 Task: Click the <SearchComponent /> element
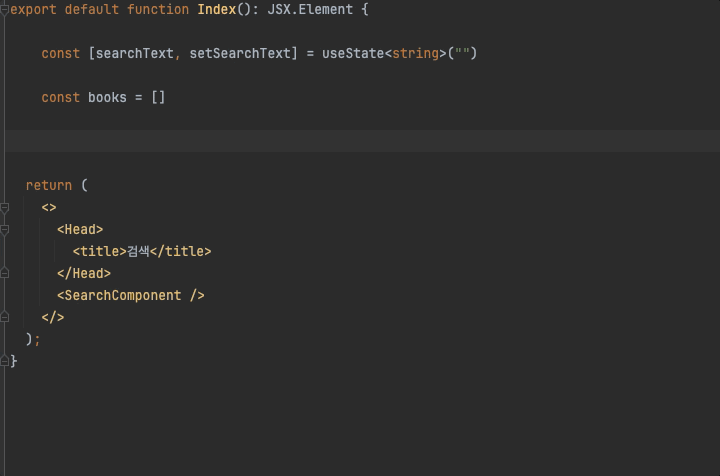pyautogui.click(x=131, y=296)
